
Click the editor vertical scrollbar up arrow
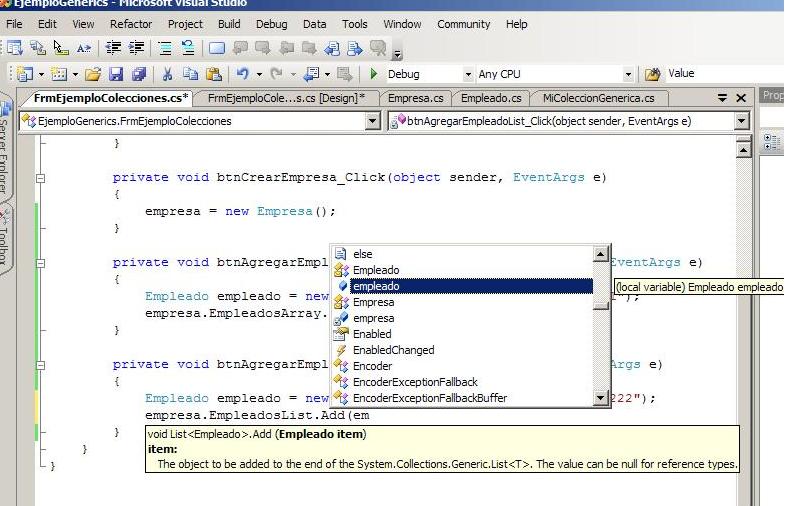(x=744, y=150)
